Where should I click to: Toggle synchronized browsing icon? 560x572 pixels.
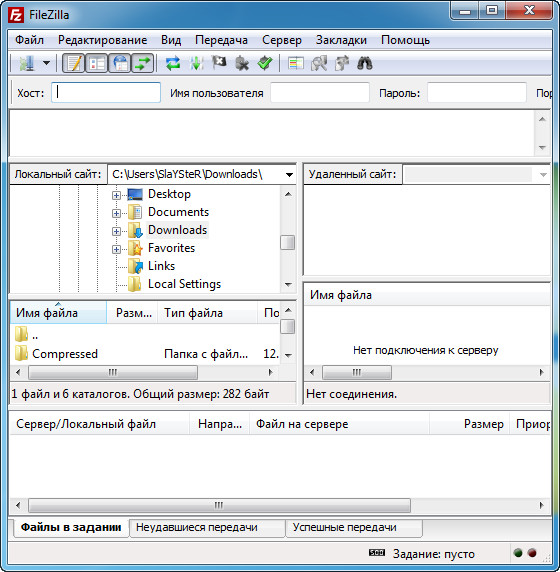click(x=342, y=63)
